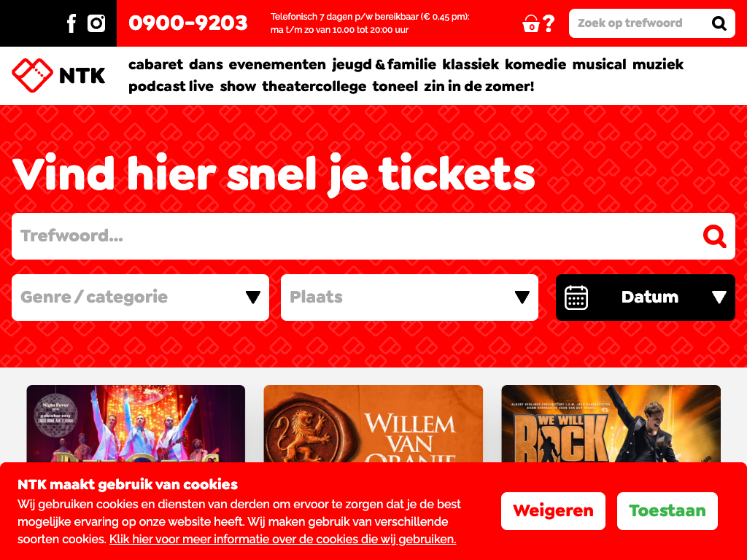The image size is (747, 560).
Task: Open the musical menu item
Action: pyautogui.click(x=599, y=64)
